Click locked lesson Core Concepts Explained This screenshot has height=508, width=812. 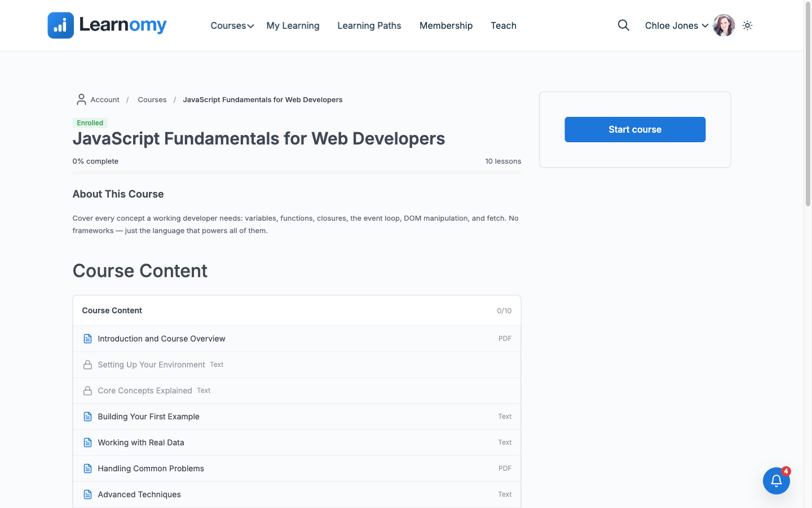click(297, 391)
